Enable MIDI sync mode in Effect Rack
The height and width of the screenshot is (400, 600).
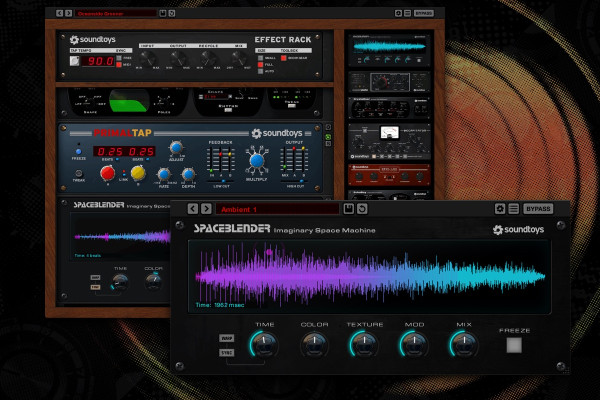point(119,65)
